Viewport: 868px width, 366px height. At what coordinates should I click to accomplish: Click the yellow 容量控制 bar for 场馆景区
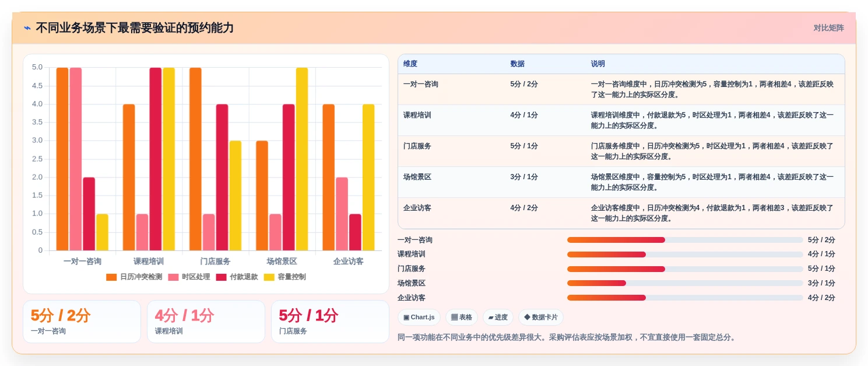tap(302, 159)
